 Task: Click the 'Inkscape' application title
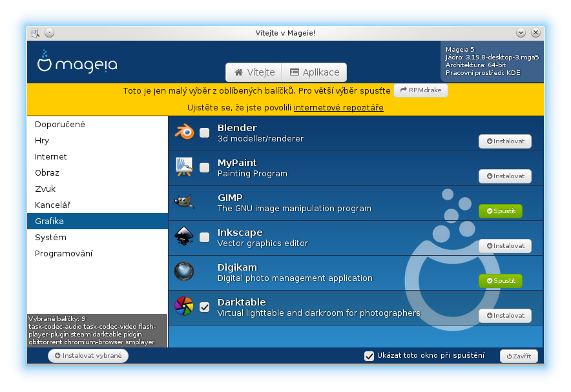(x=240, y=232)
